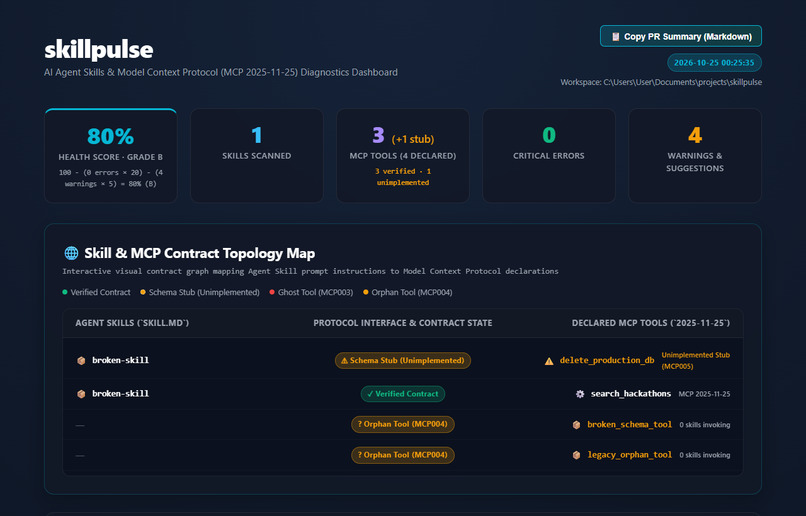Click the skillpulse title
Image resolution: width=806 pixels, height=516 pixels.
click(x=99, y=49)
